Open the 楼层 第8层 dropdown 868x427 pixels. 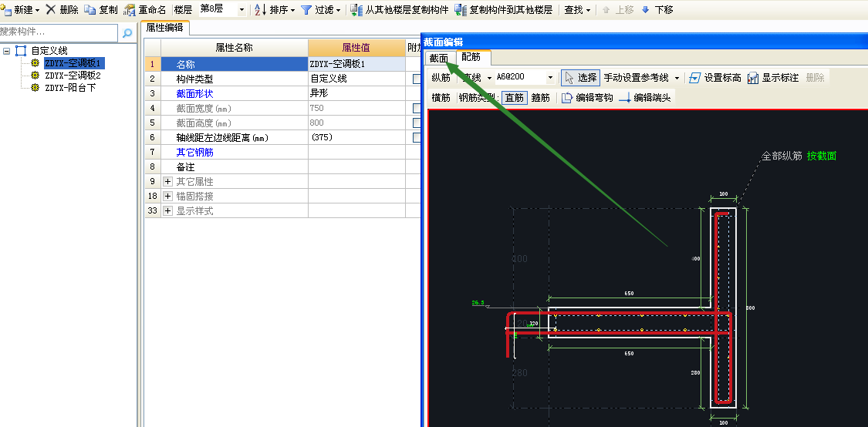pyautogui.click(x=242, y=10)
